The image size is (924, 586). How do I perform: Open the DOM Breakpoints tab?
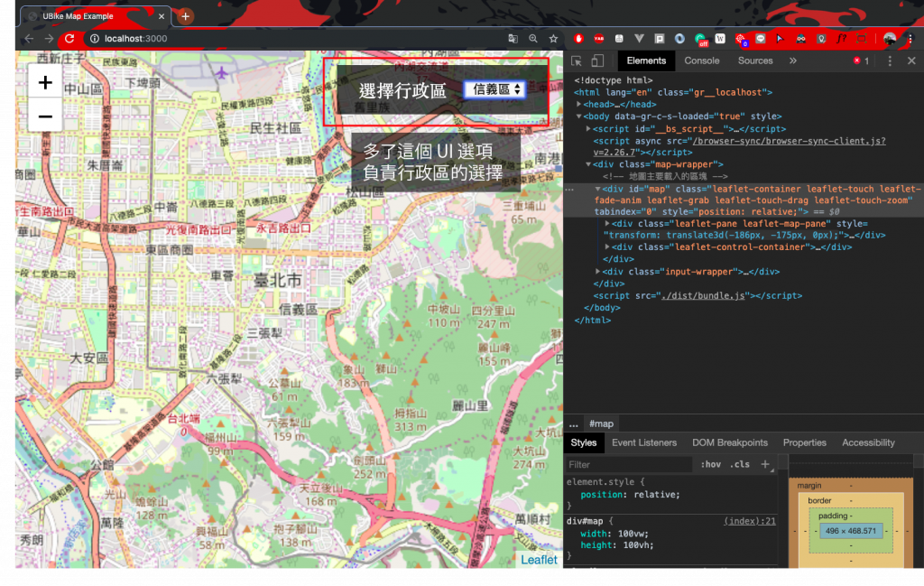pyautogui.click(x=729, y=442)
